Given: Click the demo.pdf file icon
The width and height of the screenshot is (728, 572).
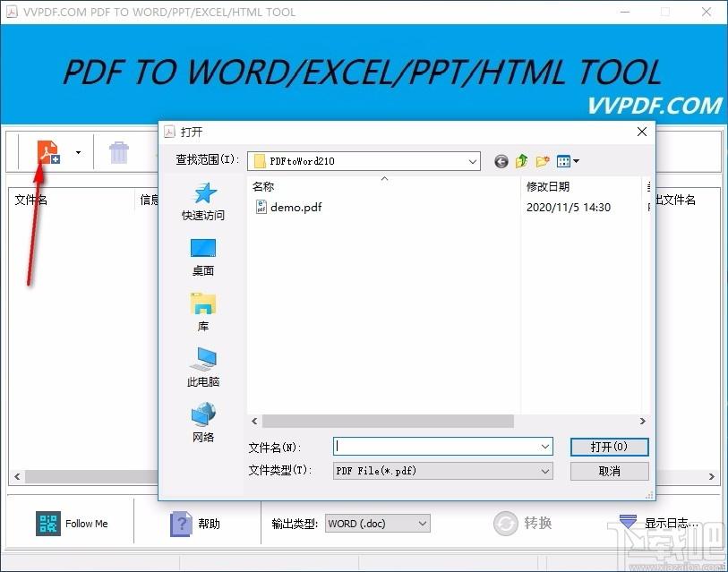Looking at the screenshot, I should pyautogui.click(x=261, y=207).
